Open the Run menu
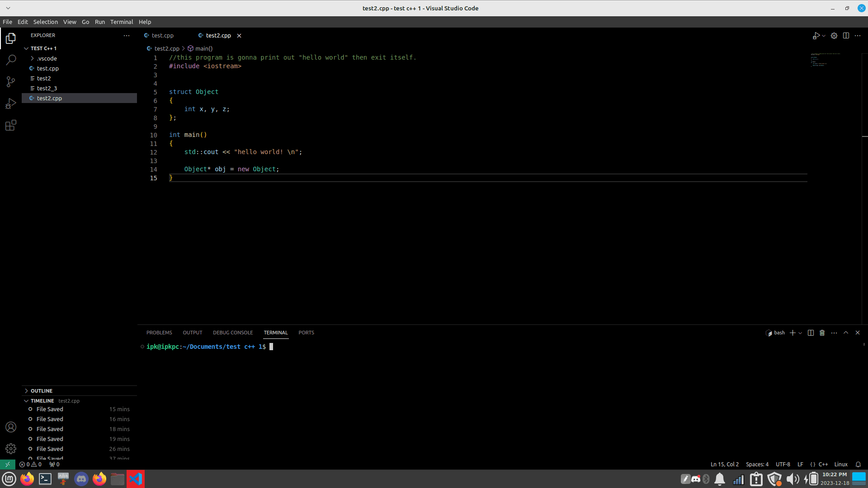This screenshot has width=868, height=488. tap(100, 22)
